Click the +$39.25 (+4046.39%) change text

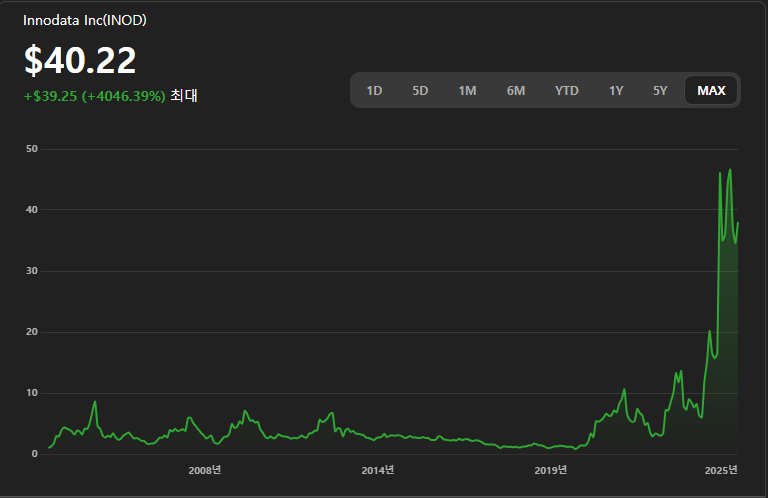click(x=95, y=96)
